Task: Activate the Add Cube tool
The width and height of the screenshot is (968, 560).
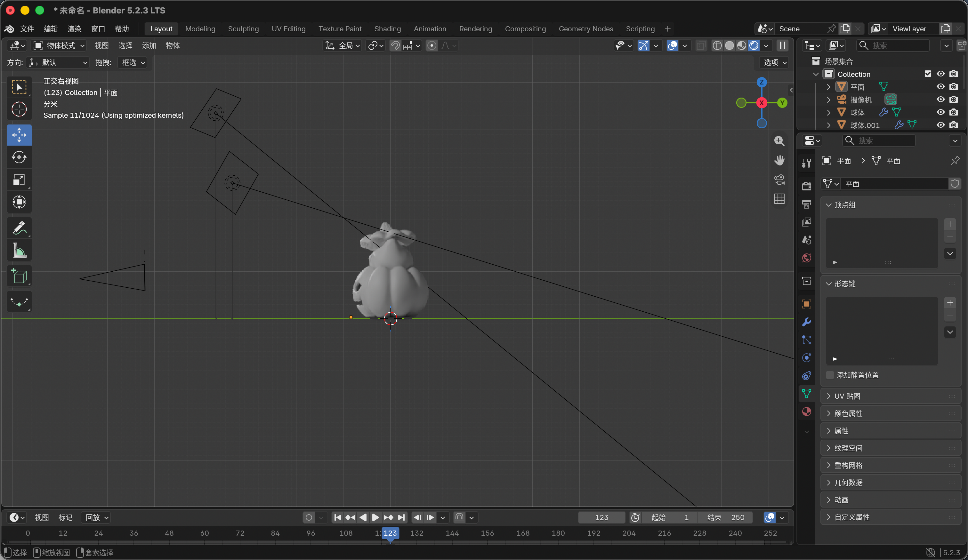Action: tap(19, 276)
